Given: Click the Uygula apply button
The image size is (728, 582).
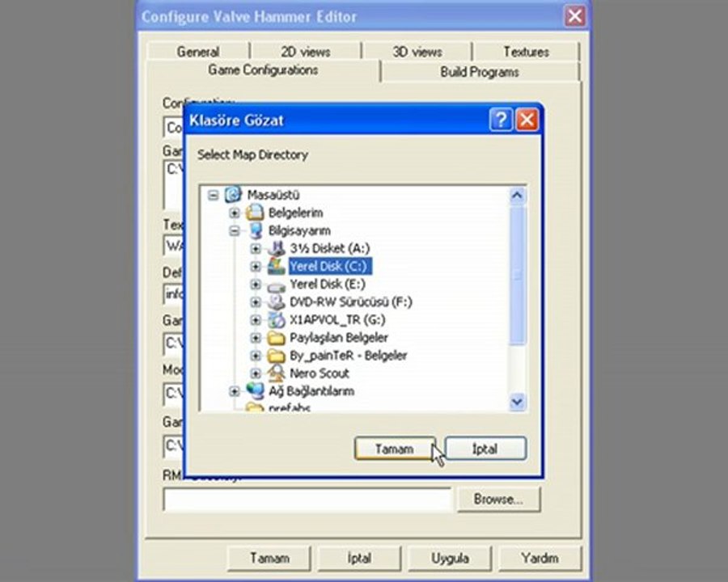Looking at the screenshot, I should [x=450, y=558].
